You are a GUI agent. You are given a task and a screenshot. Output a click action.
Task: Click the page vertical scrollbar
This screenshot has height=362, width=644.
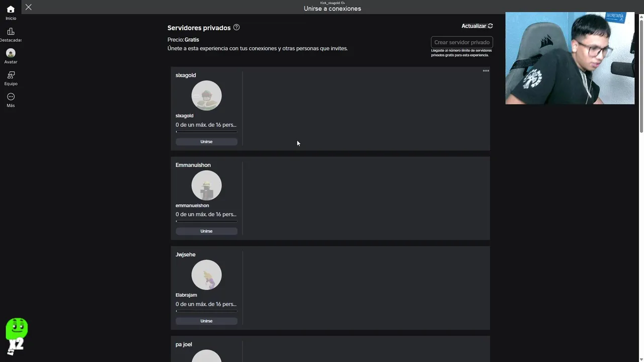coord(641,75)
